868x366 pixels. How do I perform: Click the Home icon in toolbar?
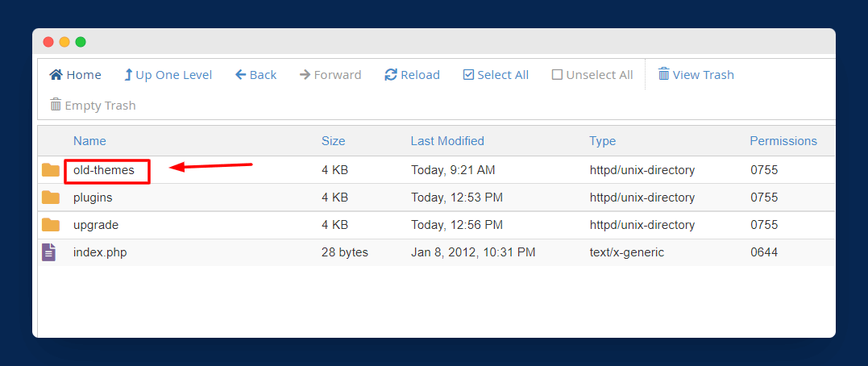pyautogui.click(x=56, y=75)
